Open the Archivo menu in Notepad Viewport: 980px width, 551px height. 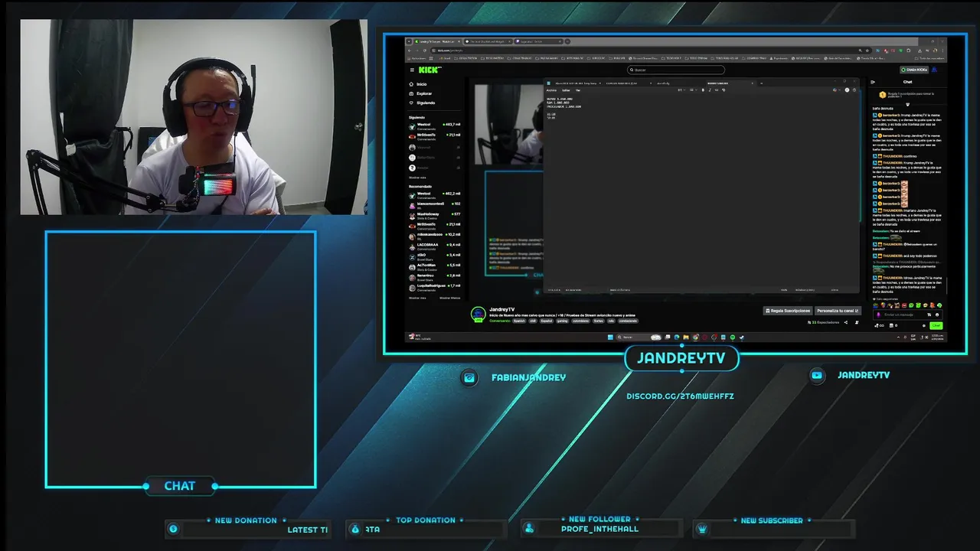point(551,90)
